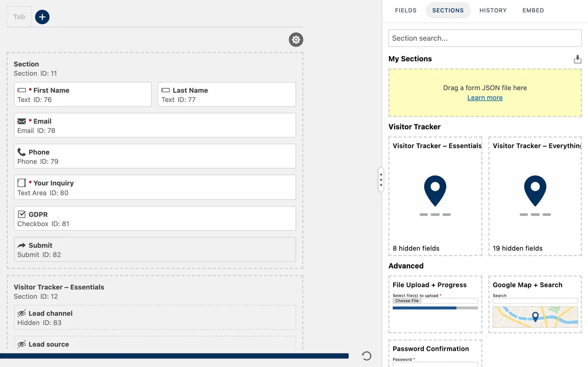Select the Sections tab
Viewport: 588px width, 367px height.
[x=448, y=10]
